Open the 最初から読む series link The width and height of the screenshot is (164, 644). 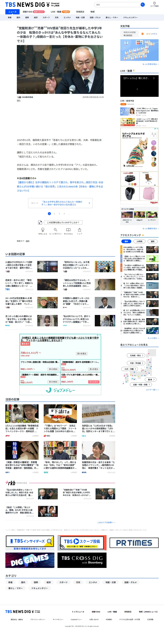[x=60, y=186]
